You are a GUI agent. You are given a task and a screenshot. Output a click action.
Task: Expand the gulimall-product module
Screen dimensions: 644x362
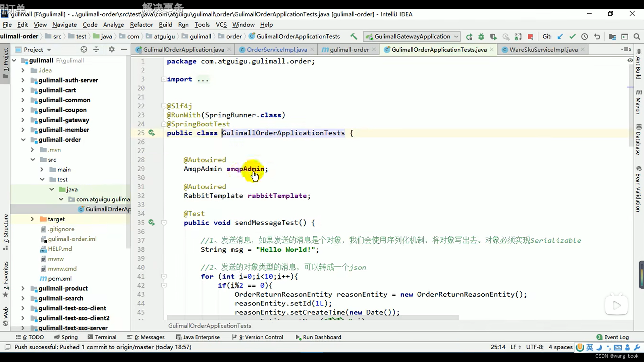point(23,289)
